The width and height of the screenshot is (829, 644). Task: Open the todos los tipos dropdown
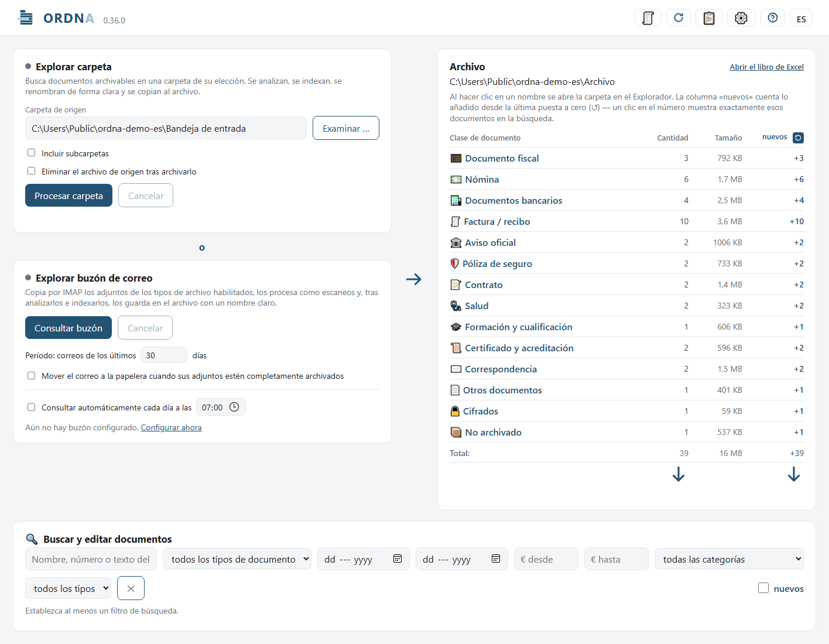pos(68,588)
